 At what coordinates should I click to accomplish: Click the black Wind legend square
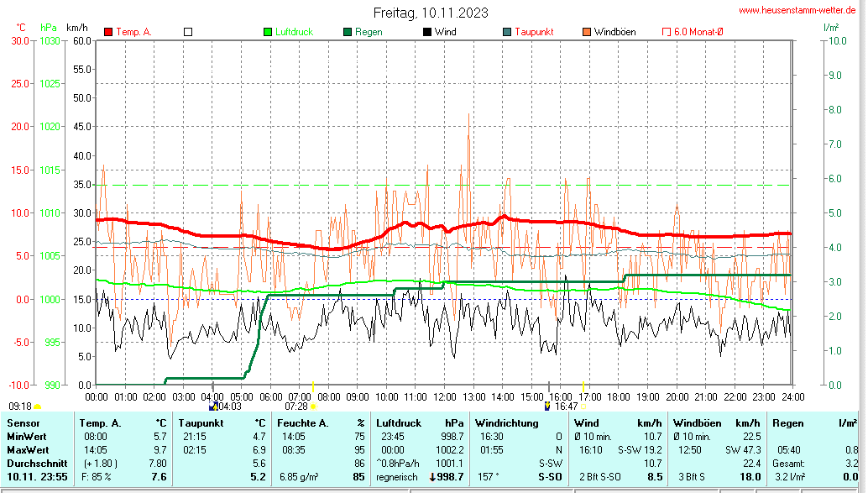427,32
